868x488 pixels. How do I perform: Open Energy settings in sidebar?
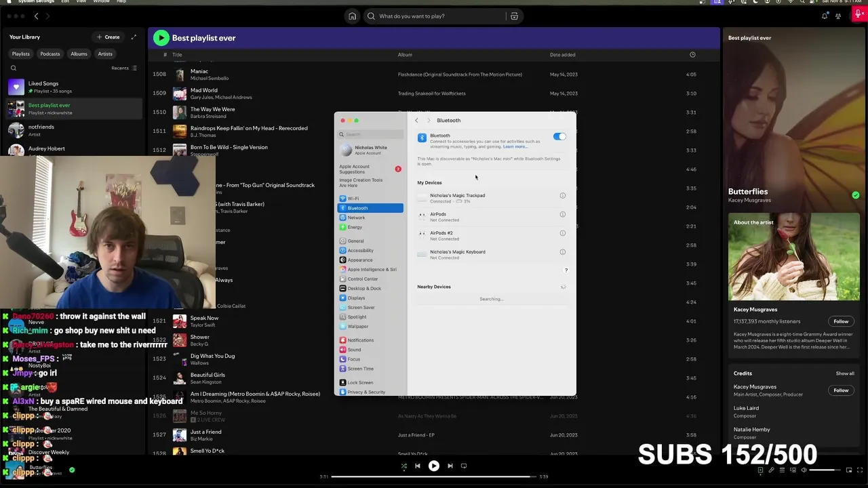pyautogui.click(x=370, y=227)
